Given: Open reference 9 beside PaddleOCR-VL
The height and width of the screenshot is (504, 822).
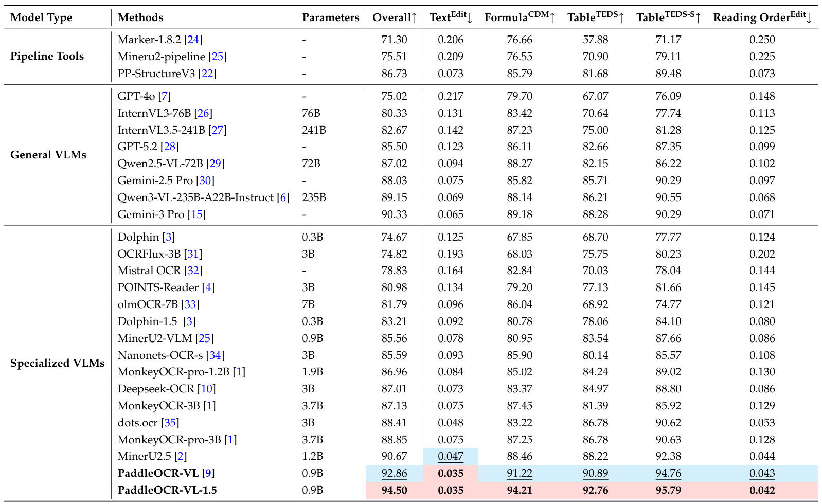Looking at the screenshot, I should tap(208, 473).
